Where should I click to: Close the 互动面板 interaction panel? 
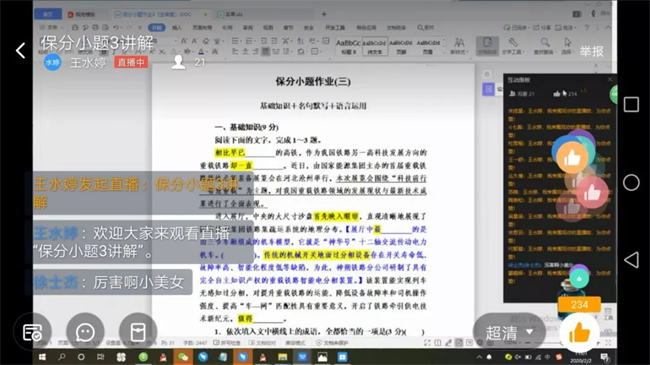click(610, 79)
